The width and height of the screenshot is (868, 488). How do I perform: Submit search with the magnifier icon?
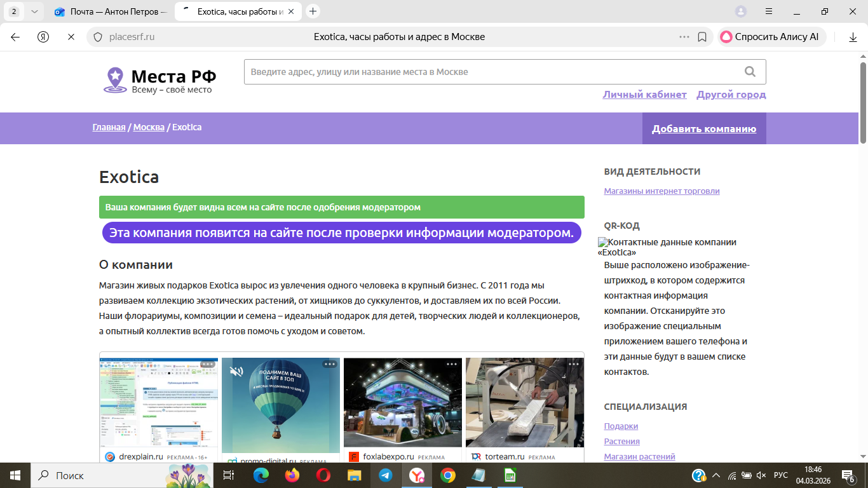point(750,72)
